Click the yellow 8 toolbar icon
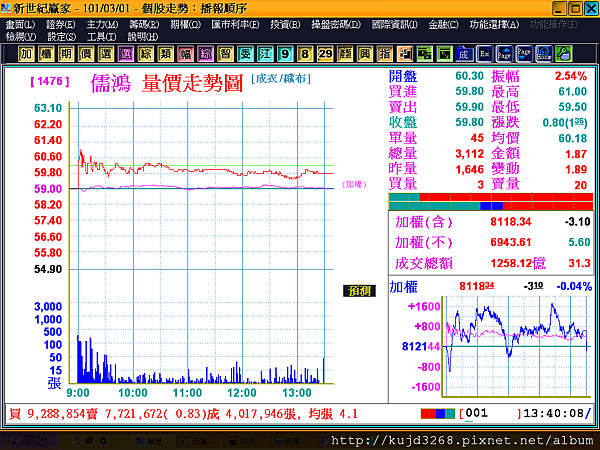The width and height of the screenshot is (600, 450). coord(305,54)
